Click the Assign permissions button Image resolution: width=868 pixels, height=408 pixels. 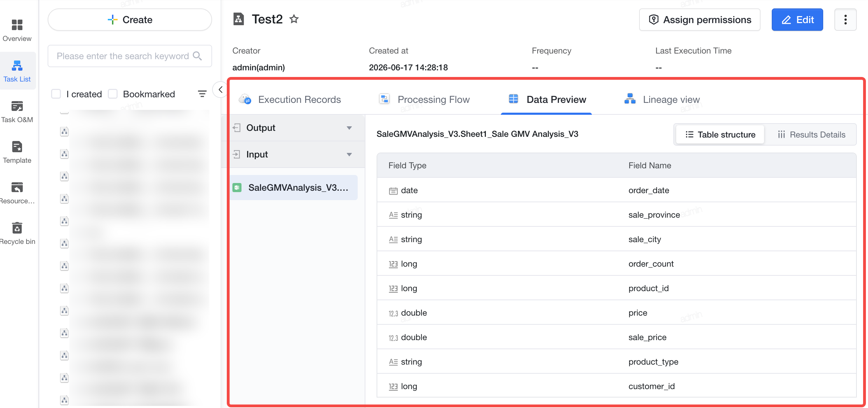tap(700, 20)
